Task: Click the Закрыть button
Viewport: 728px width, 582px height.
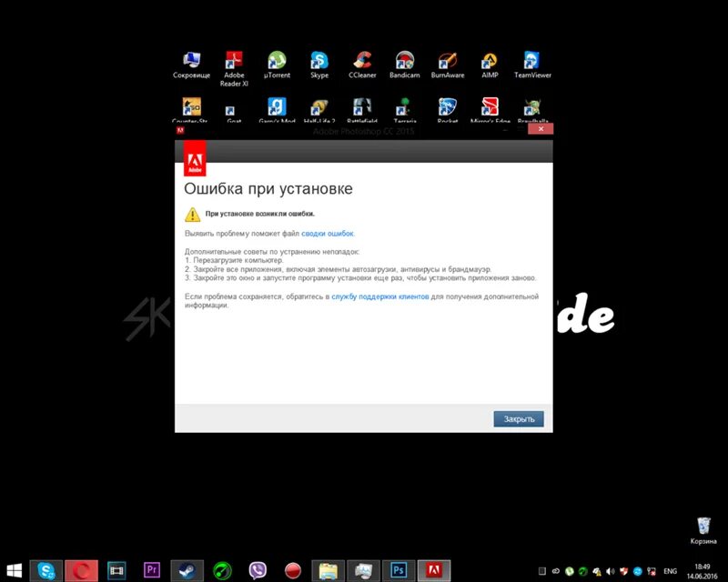Action: pyautogui.click(x=519, y=418)
